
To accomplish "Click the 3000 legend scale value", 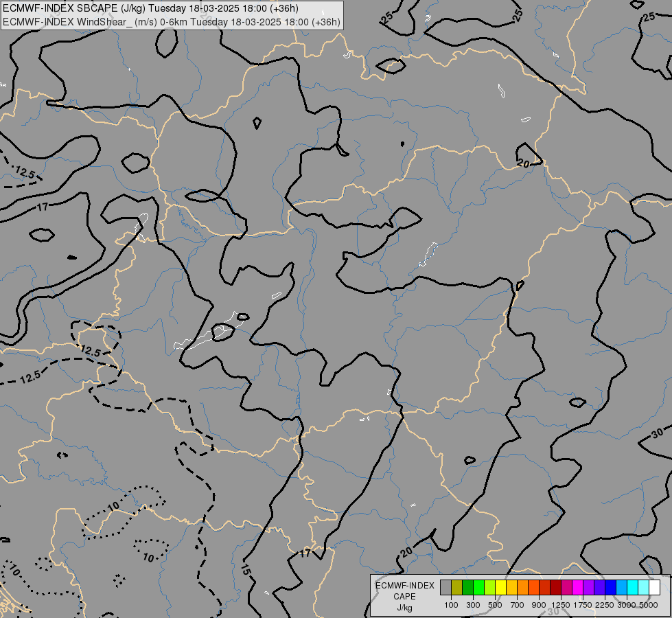I will click(627, 605).
